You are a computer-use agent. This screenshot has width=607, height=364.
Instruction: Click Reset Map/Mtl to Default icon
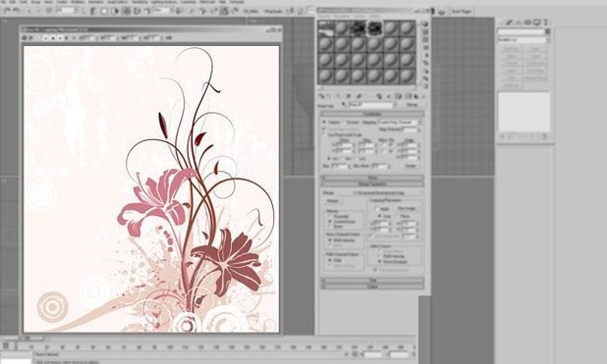[349, 96]
